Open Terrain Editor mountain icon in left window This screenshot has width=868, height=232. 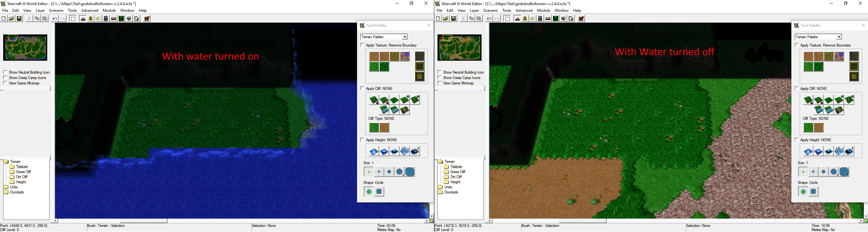[83, 18]
